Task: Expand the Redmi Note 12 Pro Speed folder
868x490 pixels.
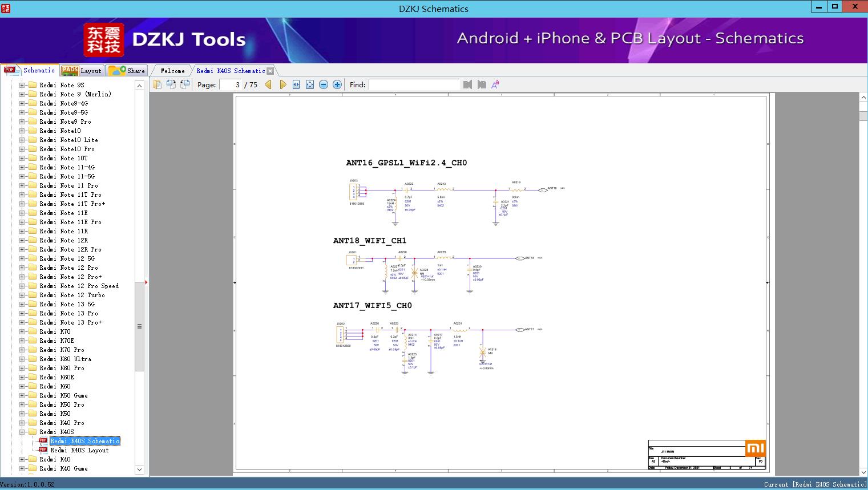Action: point(22,286)
